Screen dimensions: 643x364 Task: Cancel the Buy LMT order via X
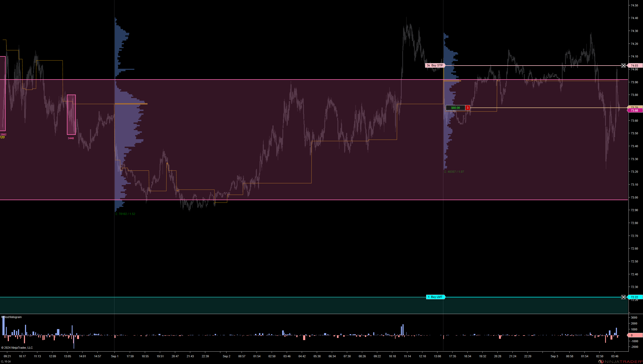point(623,297)
